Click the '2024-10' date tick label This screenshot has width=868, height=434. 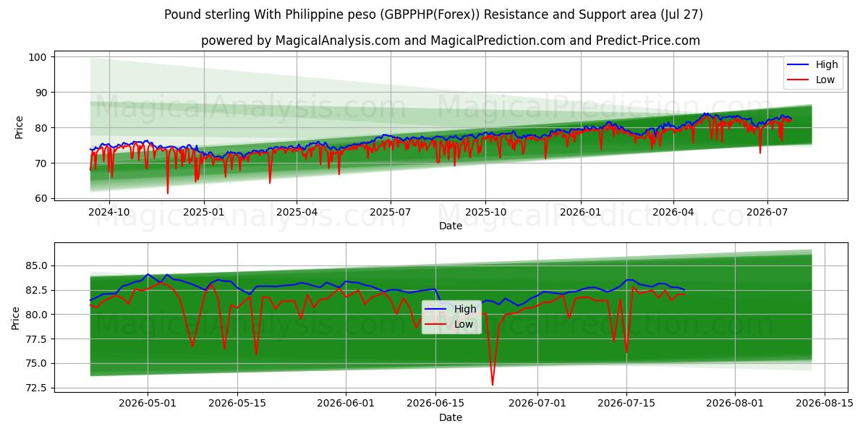click(109, 213)
